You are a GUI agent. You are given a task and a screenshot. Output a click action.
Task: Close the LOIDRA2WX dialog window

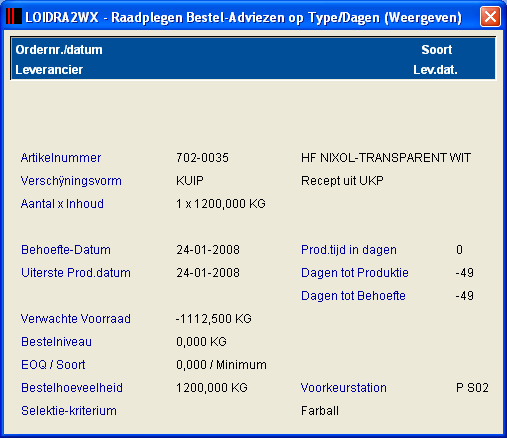pos(490,16)
